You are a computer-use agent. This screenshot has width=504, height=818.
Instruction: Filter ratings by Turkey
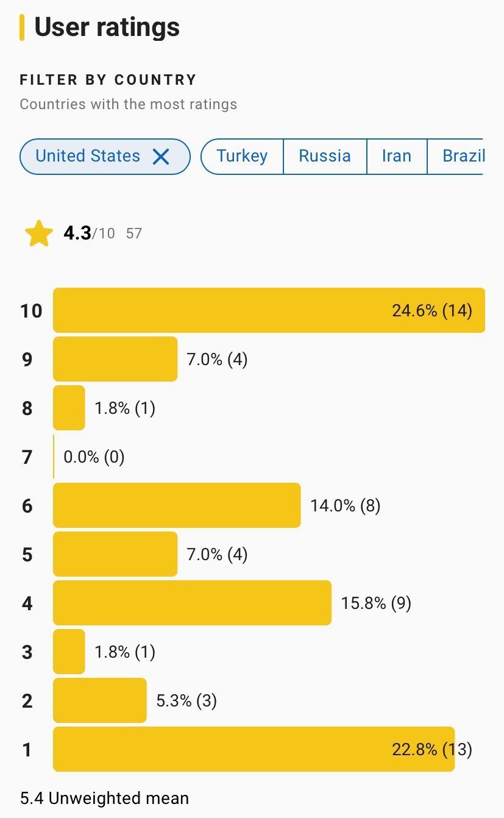pos(243,157)
